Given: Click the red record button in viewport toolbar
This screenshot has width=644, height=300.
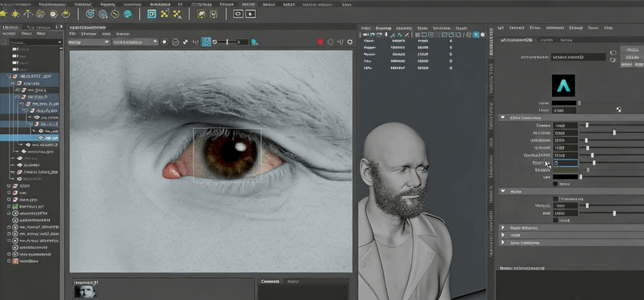Looking at the screenshot, I should click(x=320, y=42).
